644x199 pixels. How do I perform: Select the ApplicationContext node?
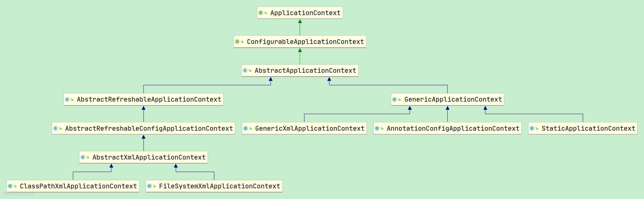click(305, 13)
